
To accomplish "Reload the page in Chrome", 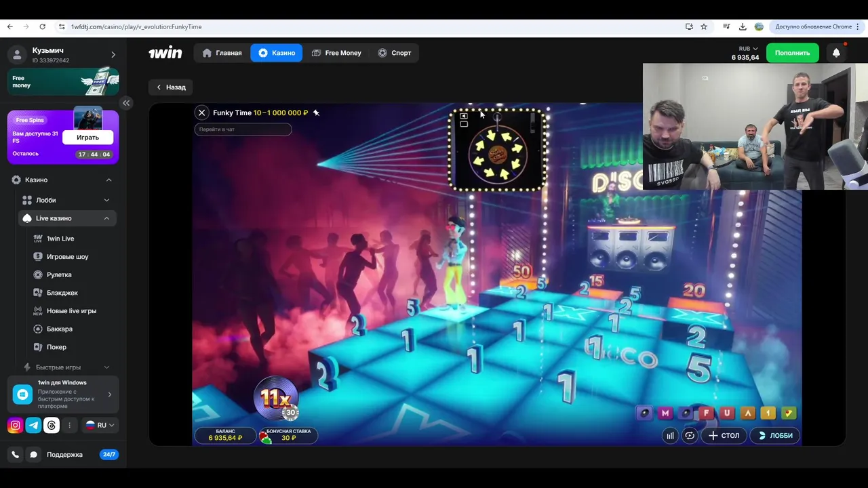I will tap(42, 26).
